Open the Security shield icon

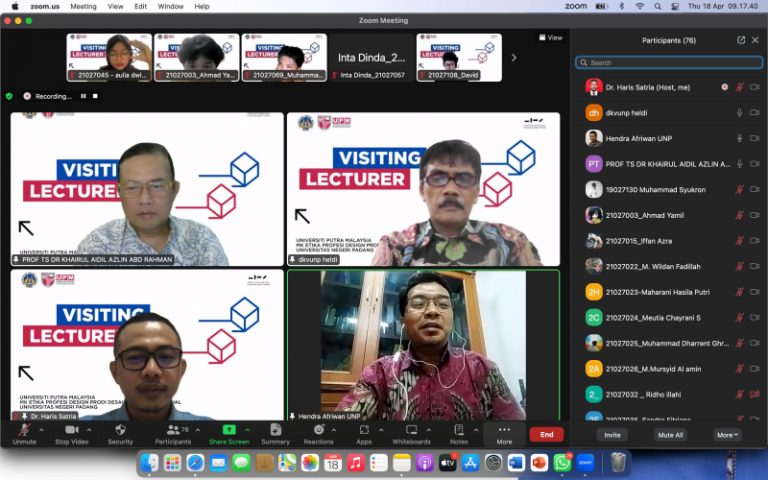120,430
